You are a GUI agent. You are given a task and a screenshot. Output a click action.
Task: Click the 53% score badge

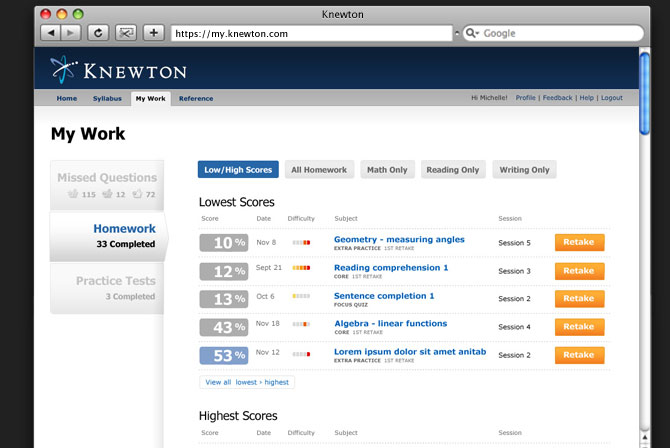[224, 355]
